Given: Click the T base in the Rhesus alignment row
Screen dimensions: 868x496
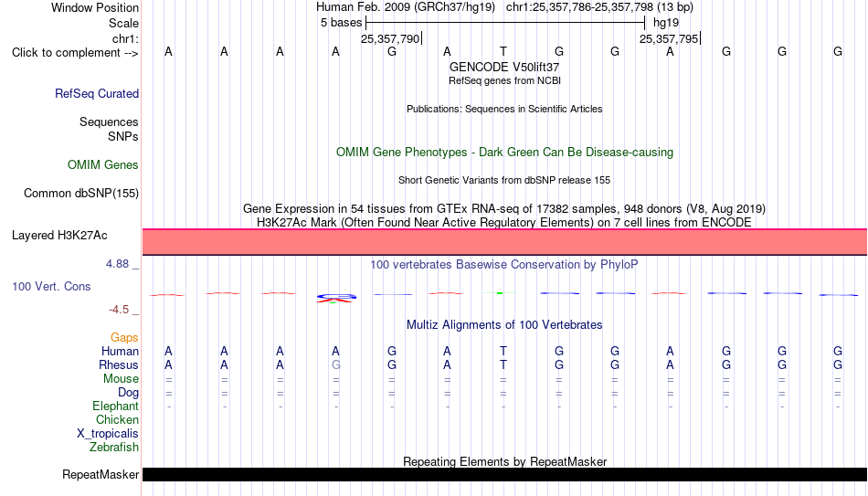Looking at the screenshot, I should point(503,365).
